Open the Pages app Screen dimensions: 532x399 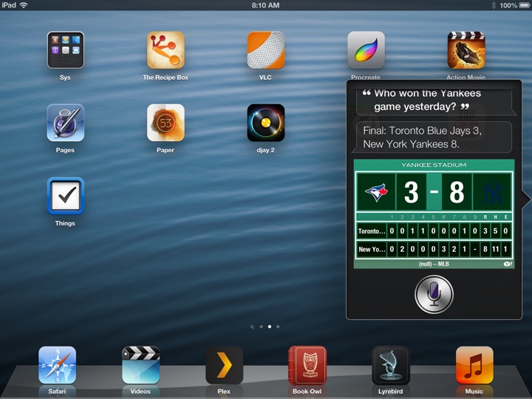click(x=66, y=123)
